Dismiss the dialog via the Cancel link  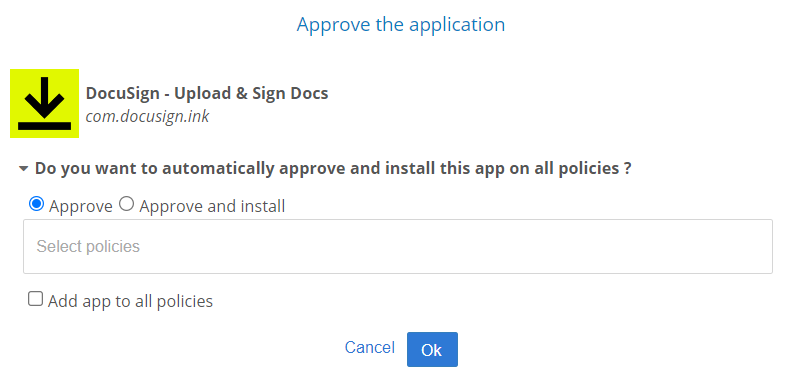370,348
